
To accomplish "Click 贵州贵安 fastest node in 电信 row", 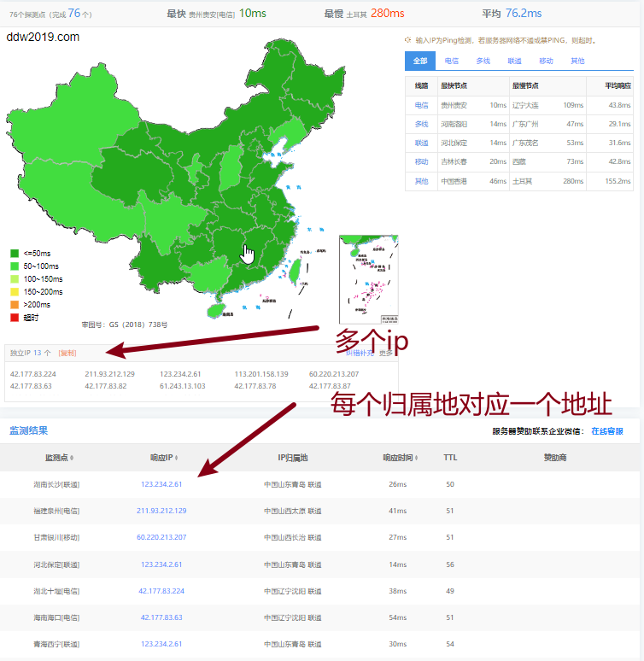I will 454,105.
